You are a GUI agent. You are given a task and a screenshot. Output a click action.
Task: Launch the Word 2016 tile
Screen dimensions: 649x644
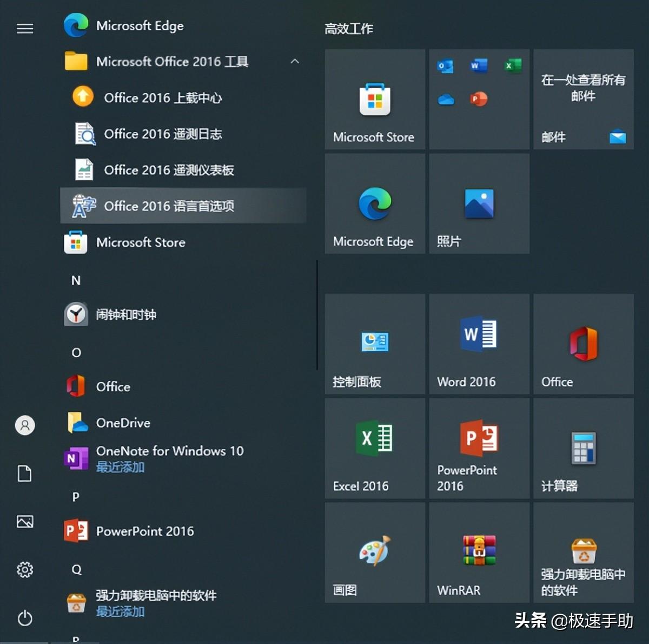tap(479, 344)
